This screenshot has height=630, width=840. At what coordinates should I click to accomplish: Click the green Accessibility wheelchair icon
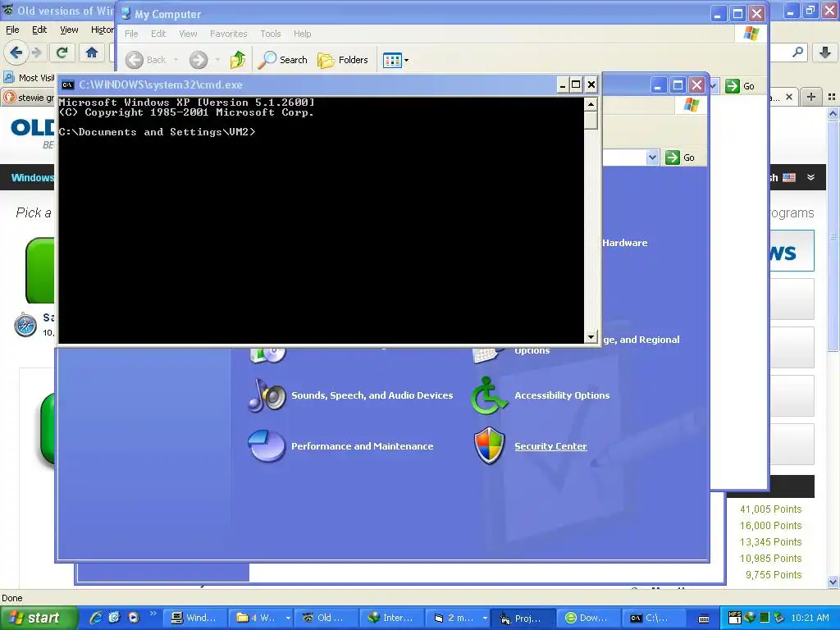pyautogui.click(x=489, y=395)
